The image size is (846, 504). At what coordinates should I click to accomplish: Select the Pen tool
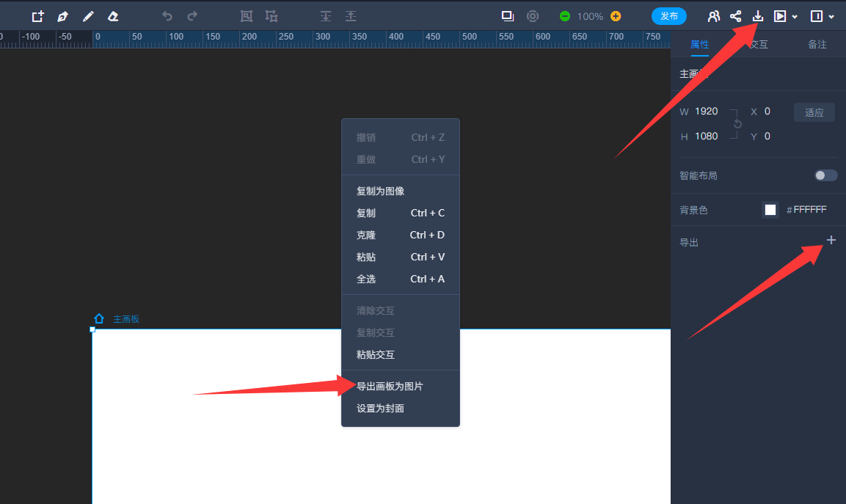(62, 16)
